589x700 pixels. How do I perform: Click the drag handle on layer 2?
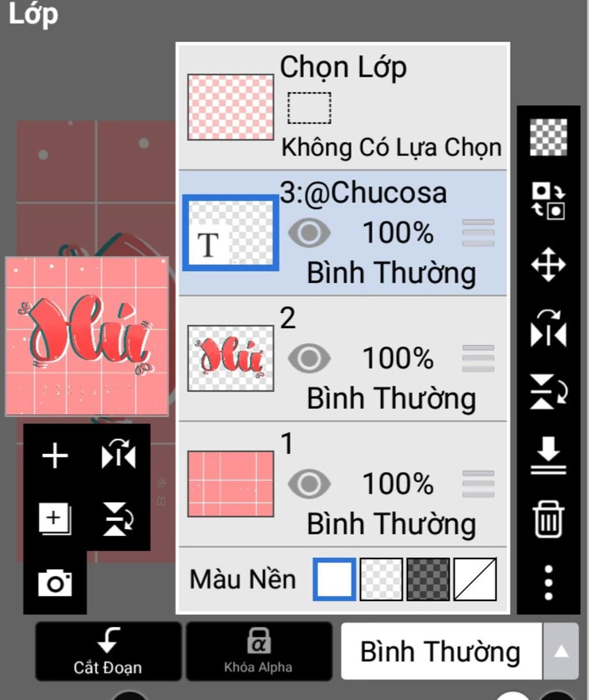(478, 359)
